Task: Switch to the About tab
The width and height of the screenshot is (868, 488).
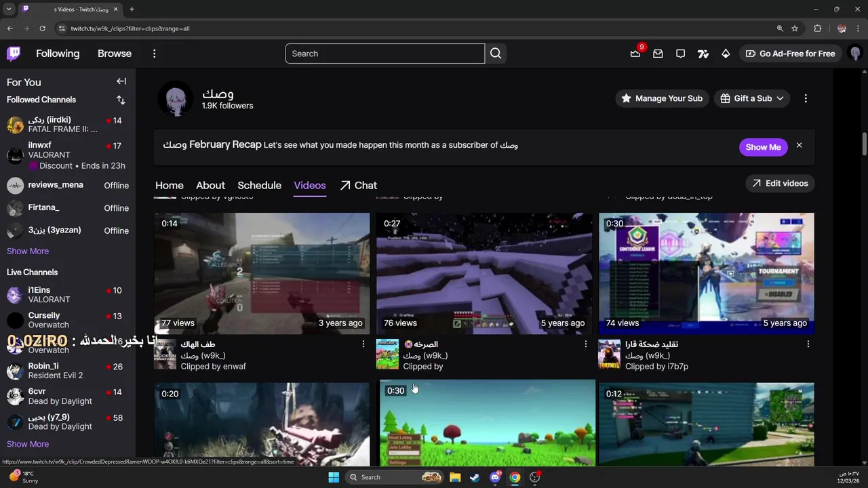Action: (x=210, y=185)
